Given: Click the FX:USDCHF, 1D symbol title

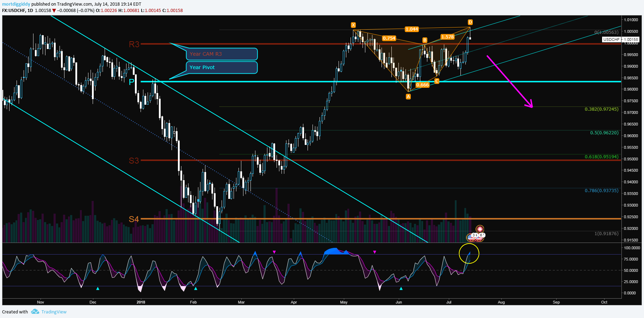Looking at the screenshot, I should coord(18,11).
